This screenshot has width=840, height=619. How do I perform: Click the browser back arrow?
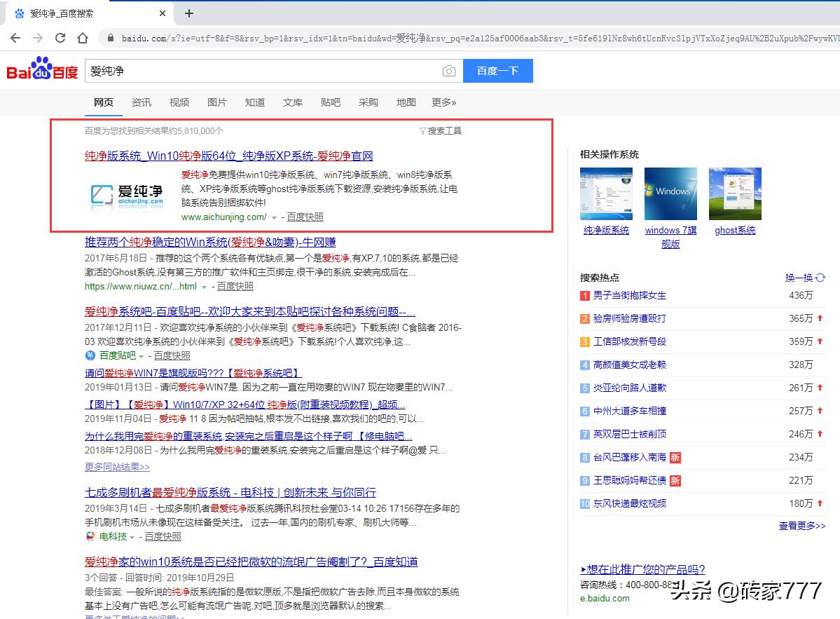click(x=15, y=39)
